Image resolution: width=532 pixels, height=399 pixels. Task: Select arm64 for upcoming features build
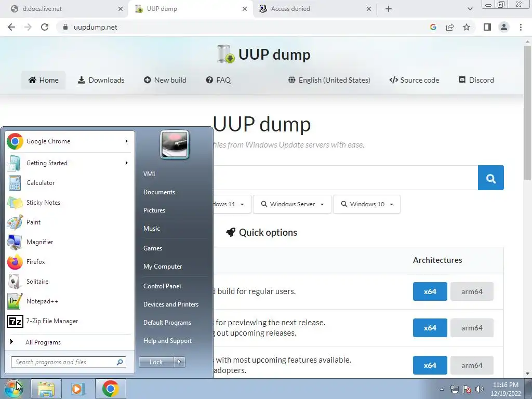pos(472,365)
